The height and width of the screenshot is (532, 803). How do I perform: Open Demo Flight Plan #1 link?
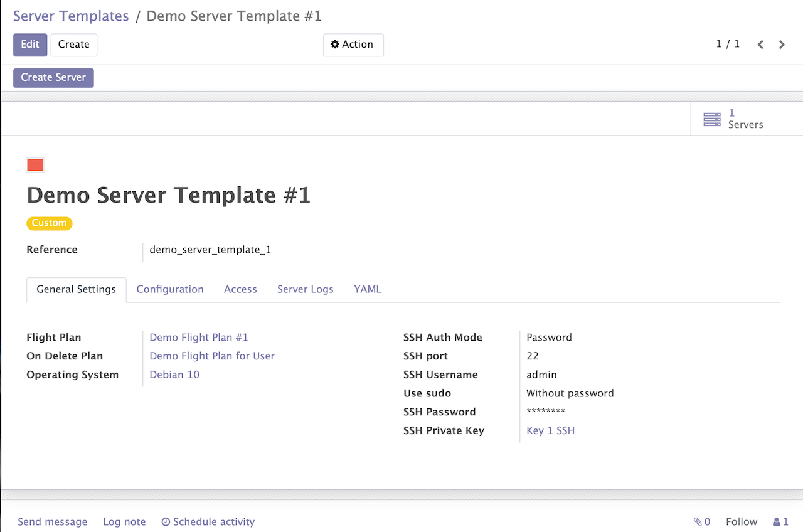(199, 338)
